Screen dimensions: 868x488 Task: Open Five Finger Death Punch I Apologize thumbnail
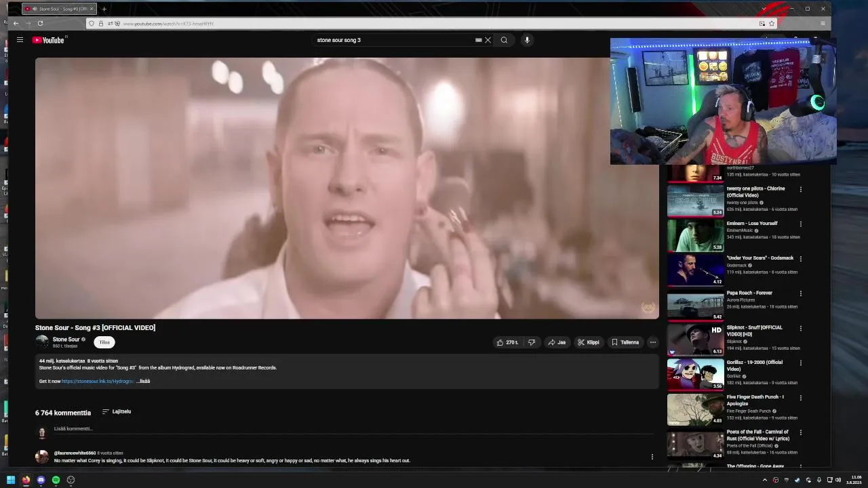pyautogui.click(x=695, y=409)
